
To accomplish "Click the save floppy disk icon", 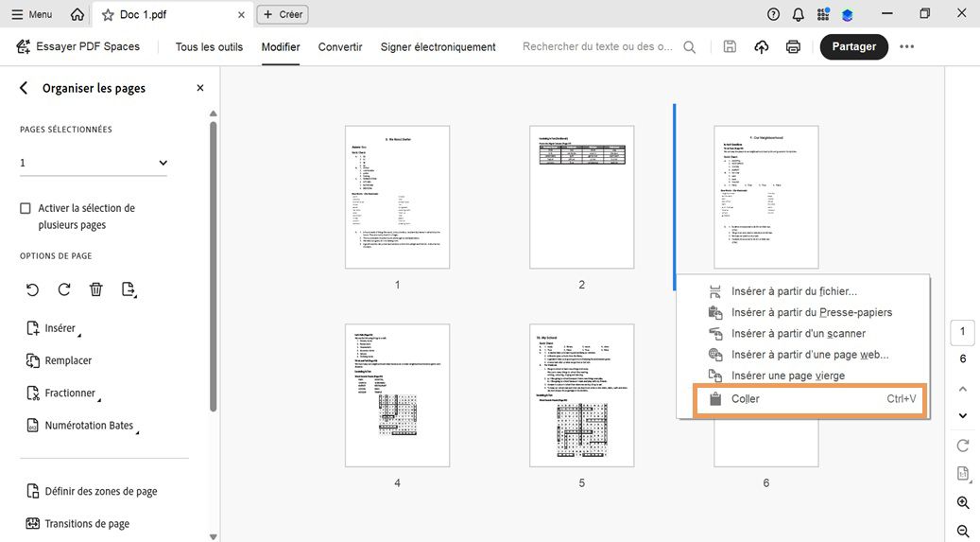I will pyautogui.click(x=730, y=46).
